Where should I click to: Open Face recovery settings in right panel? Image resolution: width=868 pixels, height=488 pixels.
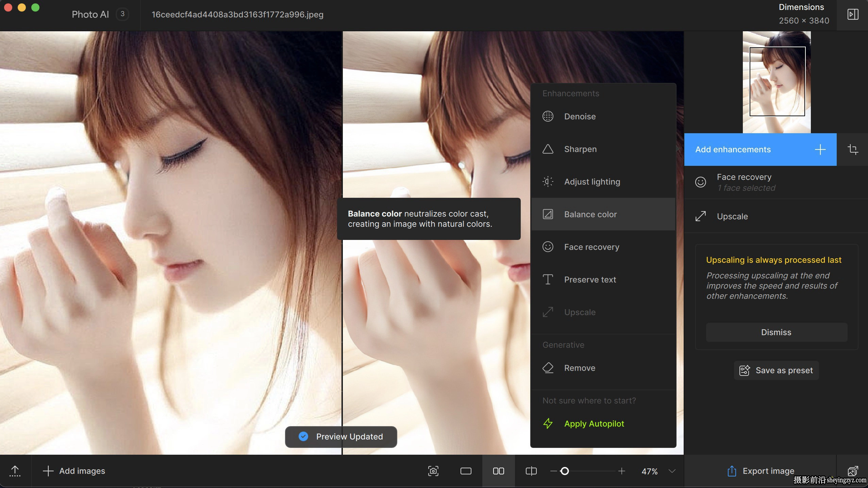click(776, 182)
